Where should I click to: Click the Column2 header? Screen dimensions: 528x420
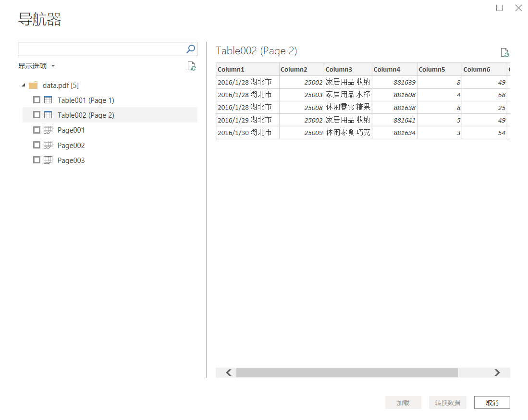tap(301, 69)
